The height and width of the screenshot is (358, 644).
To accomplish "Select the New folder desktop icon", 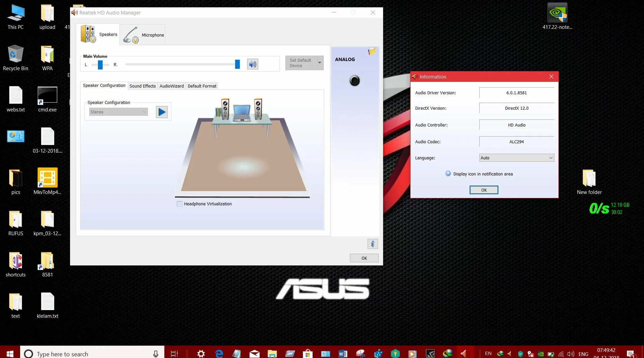I will 589,182.
